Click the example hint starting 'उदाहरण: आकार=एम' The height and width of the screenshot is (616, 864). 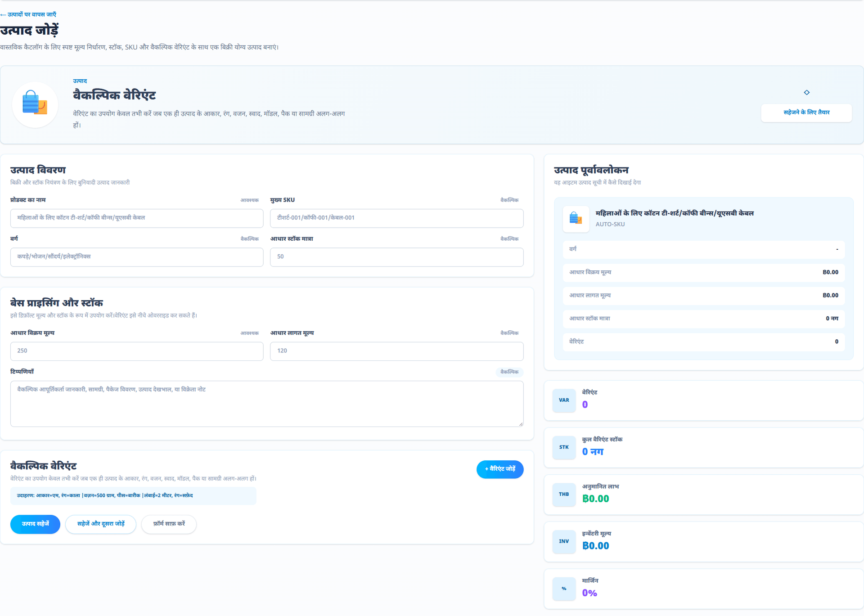(133, 495)
